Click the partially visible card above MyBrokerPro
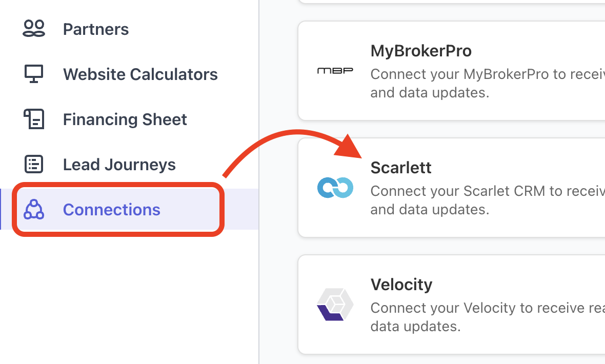 pos(451,2)
